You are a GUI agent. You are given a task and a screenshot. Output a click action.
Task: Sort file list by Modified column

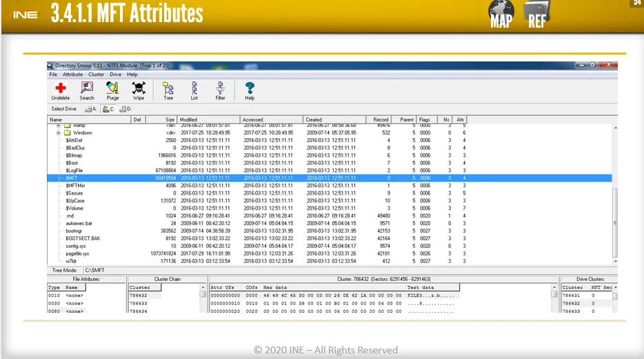[x=208, y=119]
